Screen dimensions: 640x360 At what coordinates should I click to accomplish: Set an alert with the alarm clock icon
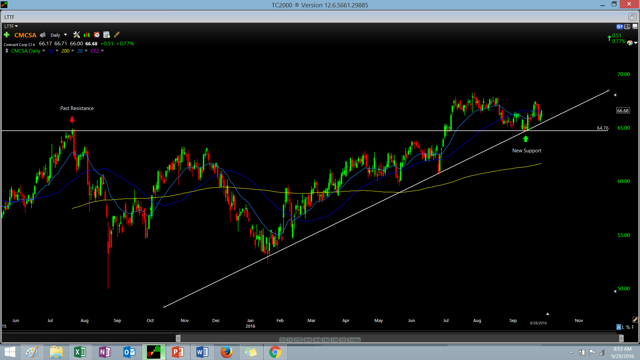[97, 35]
